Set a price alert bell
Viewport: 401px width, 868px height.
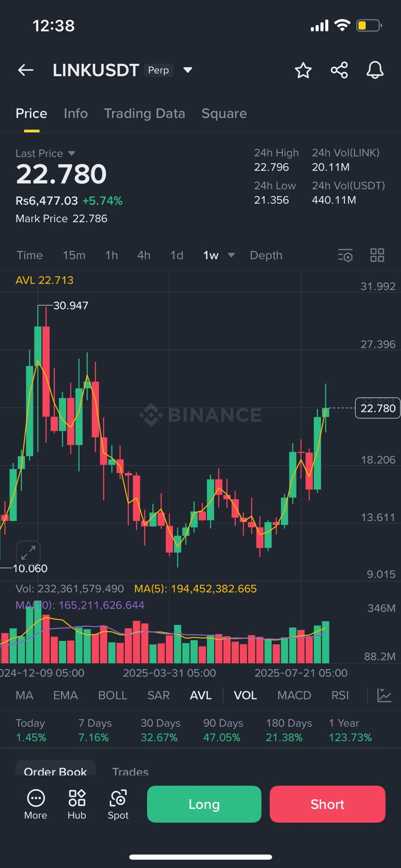pos(375,70)
